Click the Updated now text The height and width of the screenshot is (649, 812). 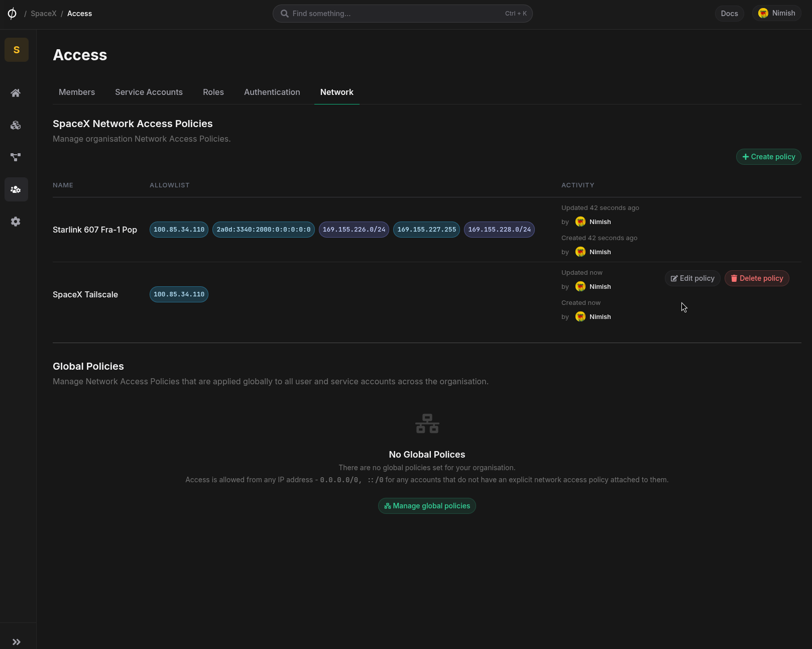(x=582, y=273)
